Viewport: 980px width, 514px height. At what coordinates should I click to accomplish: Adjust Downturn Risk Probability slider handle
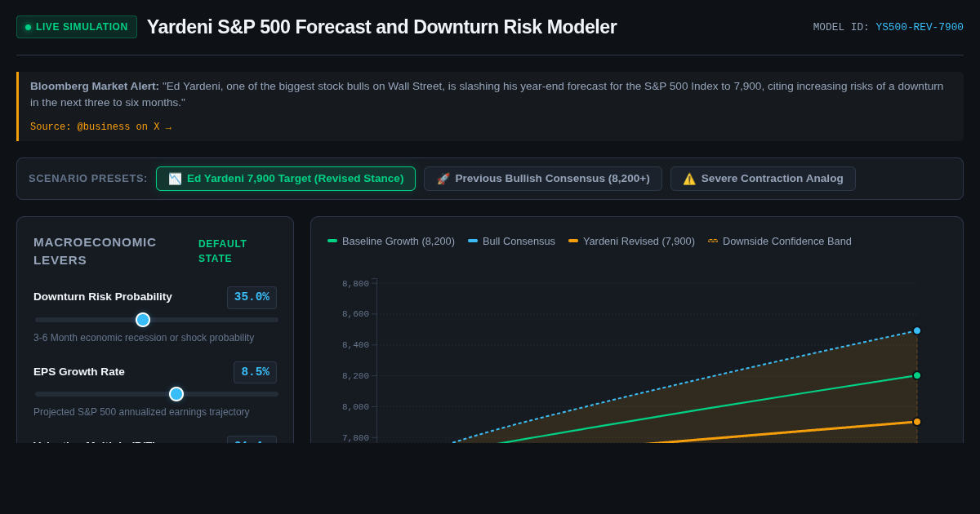pyautogui.click(x=143, y=320)
